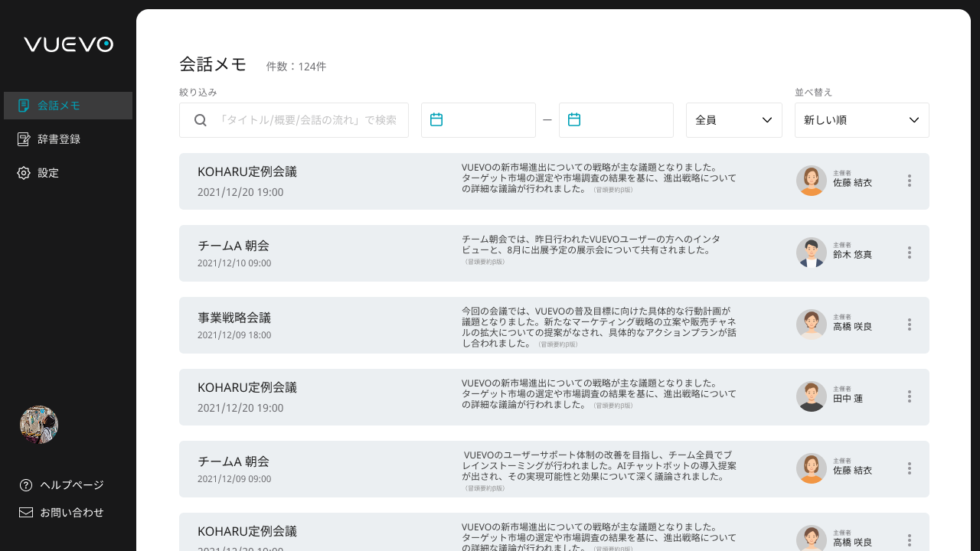Viewport: 980px width, 551px height.
Task: Click organizer name 田中 蓮
Action: point(848,398)
